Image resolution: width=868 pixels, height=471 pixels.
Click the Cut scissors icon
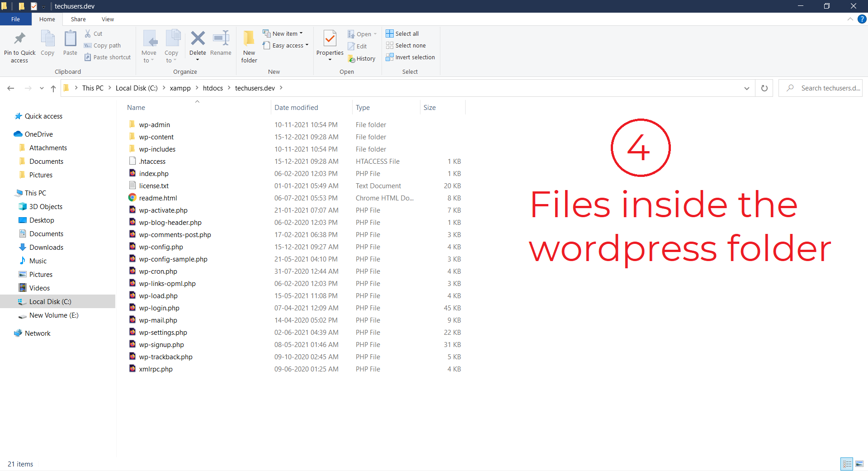pos(88,33)
